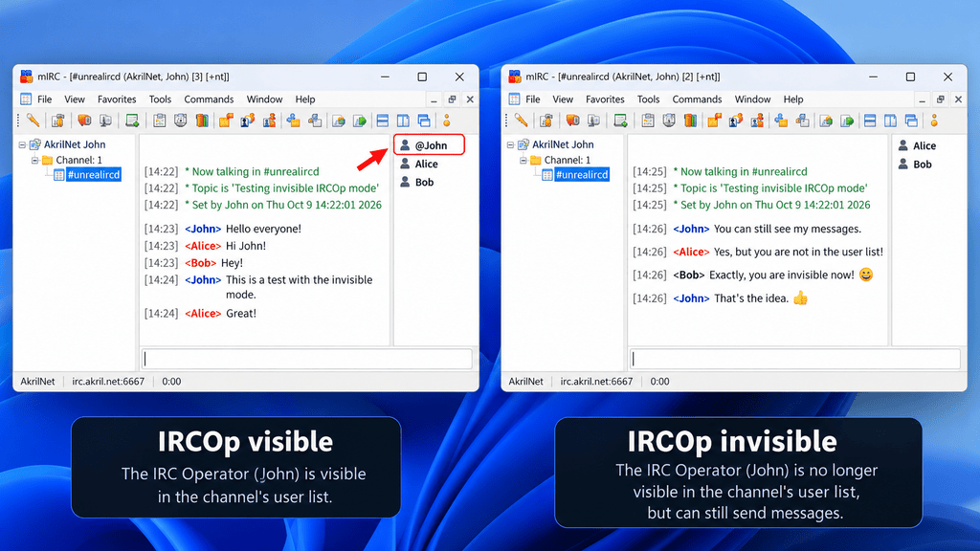Click the orange Favorites icon in left window toolbar
Viewport: 980px width, 551px height.
click(84, 121)
